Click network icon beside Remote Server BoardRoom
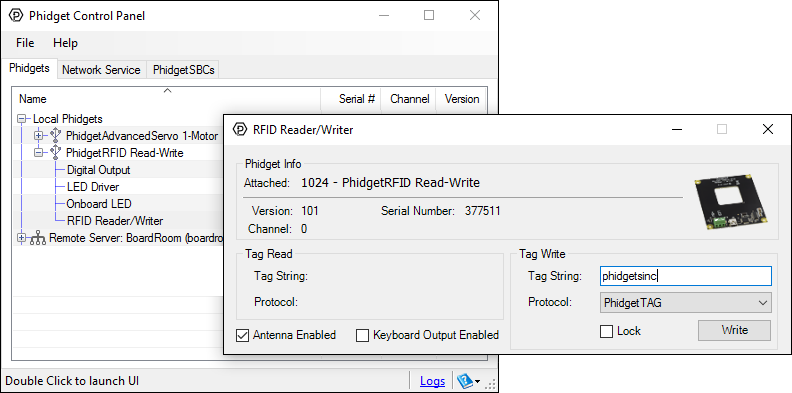792x393 pixels. pyautogui.click(x=38, y=238)
